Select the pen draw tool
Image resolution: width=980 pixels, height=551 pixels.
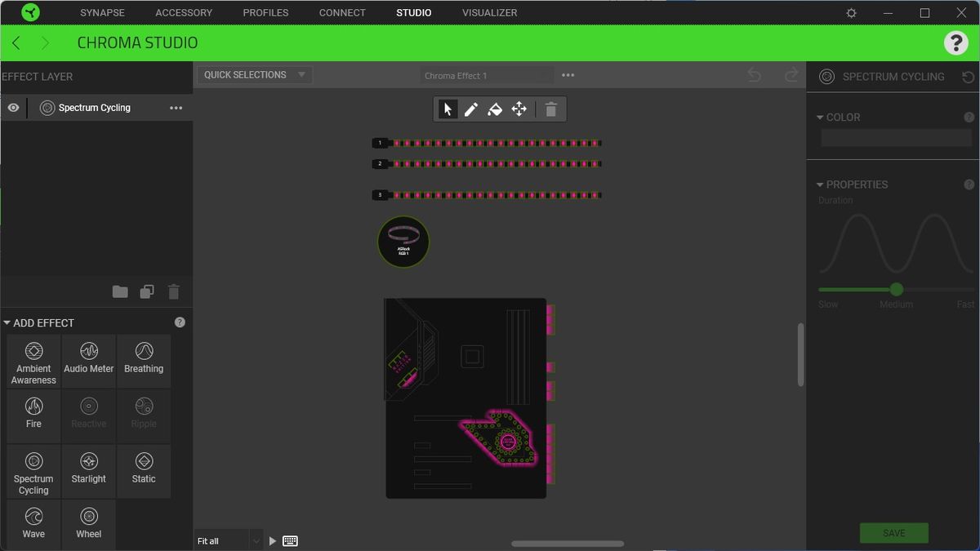tap(471, 109)
